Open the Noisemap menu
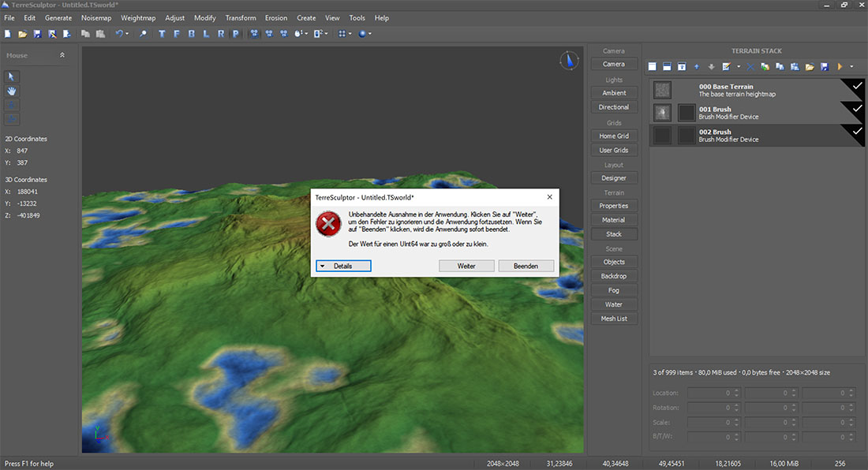Viewport: 868px width, 470px height. 96,17
